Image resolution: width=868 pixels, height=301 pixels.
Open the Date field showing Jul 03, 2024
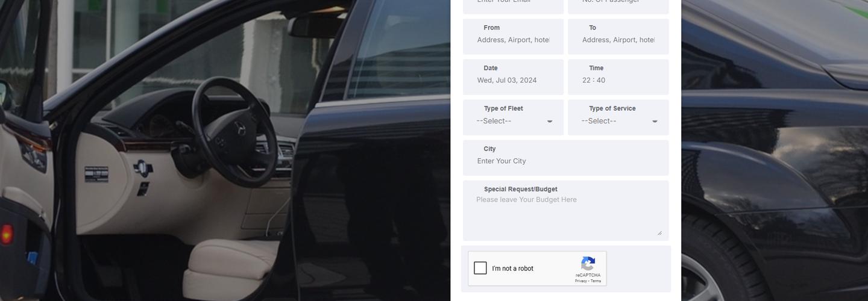[507, 80]
